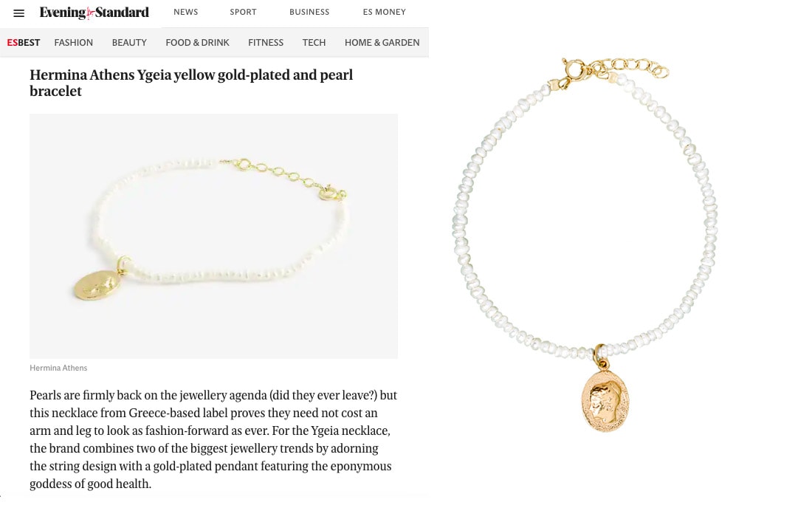Click the ES Best logo

24,43
